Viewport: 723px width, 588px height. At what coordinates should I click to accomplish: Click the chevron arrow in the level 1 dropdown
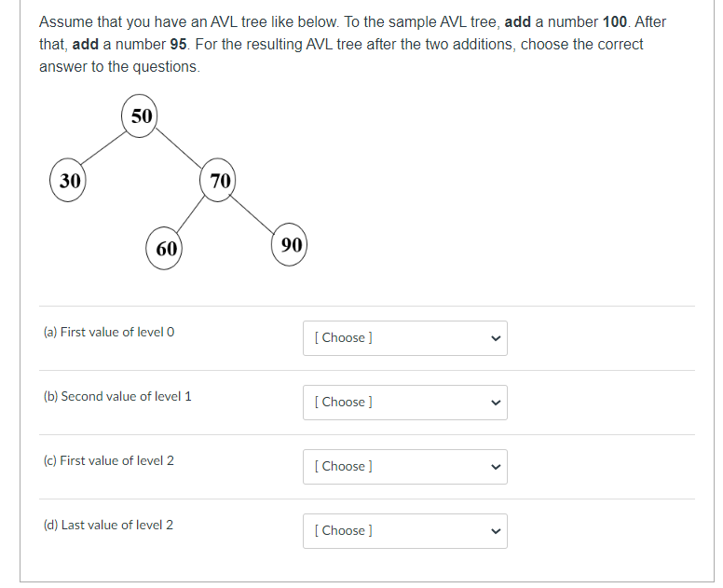click(496, 403)
